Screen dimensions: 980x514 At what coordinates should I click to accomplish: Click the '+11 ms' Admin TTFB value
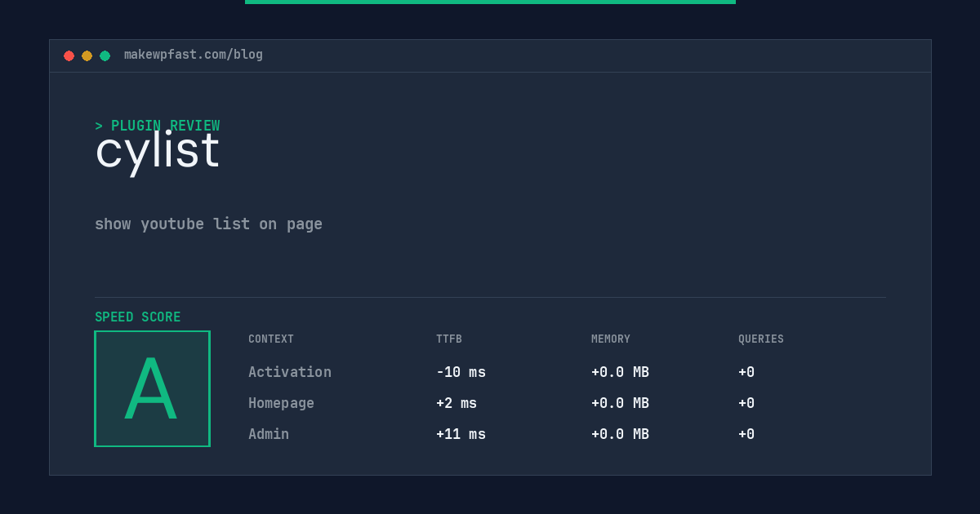click(461, 434)
